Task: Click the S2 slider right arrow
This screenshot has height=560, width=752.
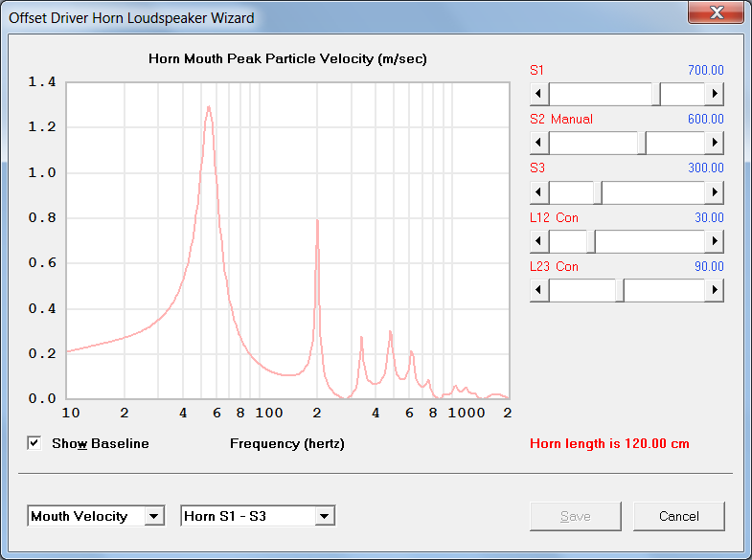Action: coord(715,143)
